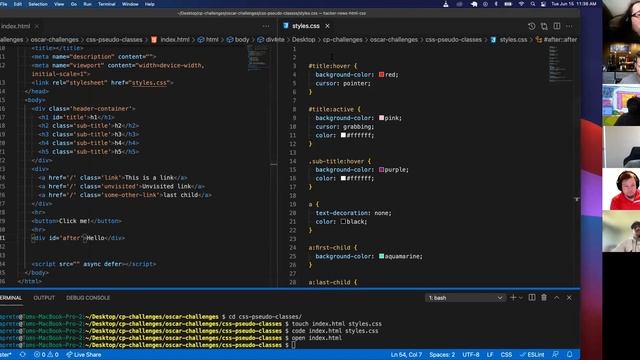Close the terminal panel

pyautogui.click(x=569, y=298)
